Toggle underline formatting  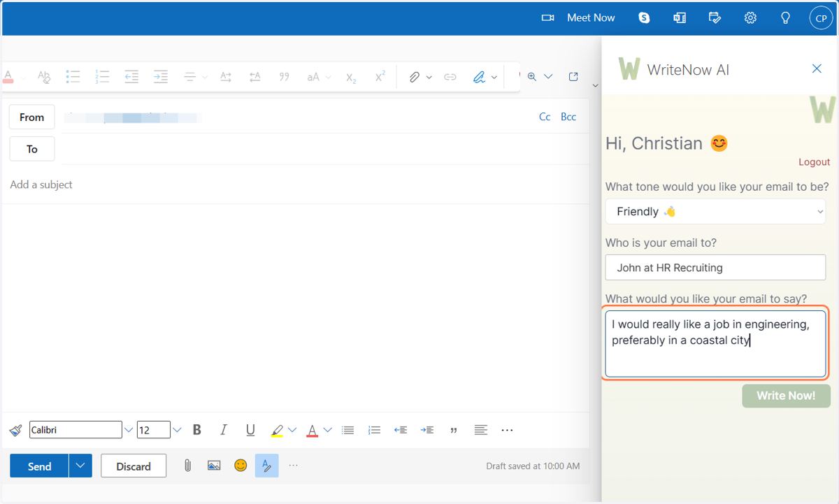(250, 430)
